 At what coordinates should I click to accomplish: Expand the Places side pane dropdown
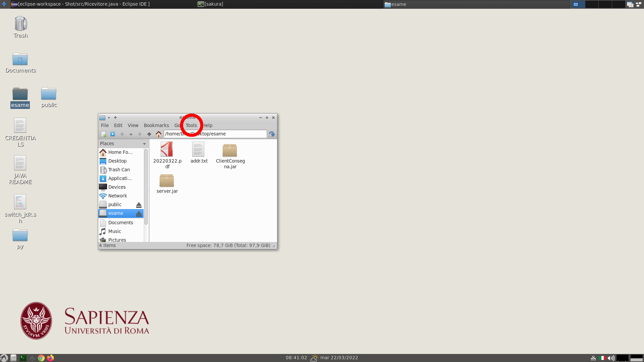tap(145, 144)
